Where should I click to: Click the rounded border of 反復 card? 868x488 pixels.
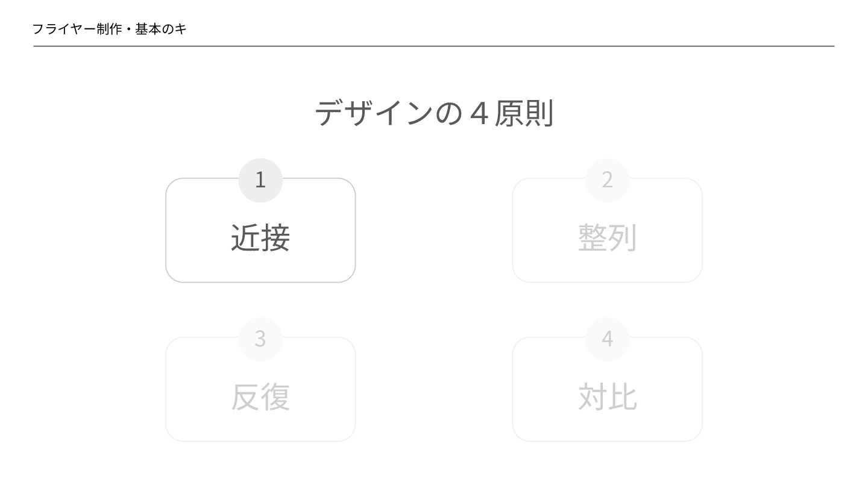166,389
